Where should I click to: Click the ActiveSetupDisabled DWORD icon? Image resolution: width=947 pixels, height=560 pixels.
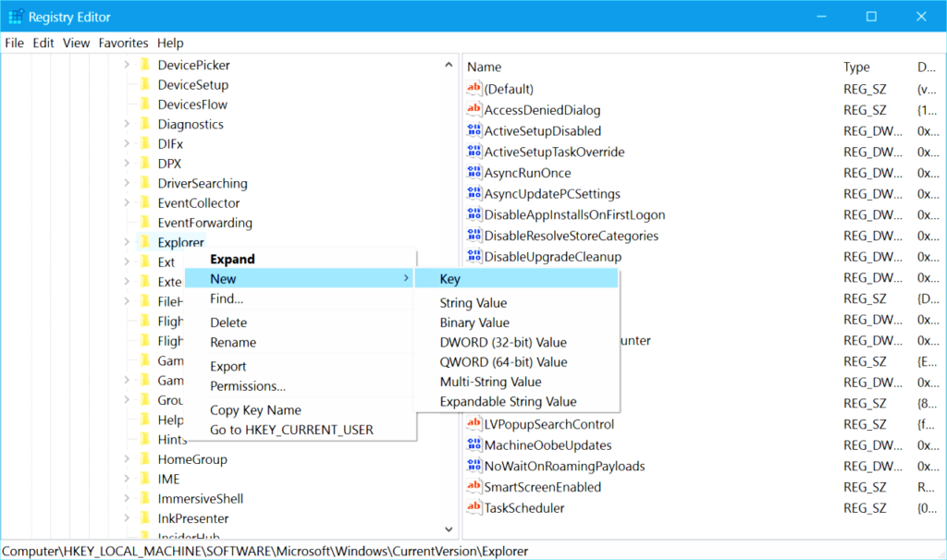474,130
